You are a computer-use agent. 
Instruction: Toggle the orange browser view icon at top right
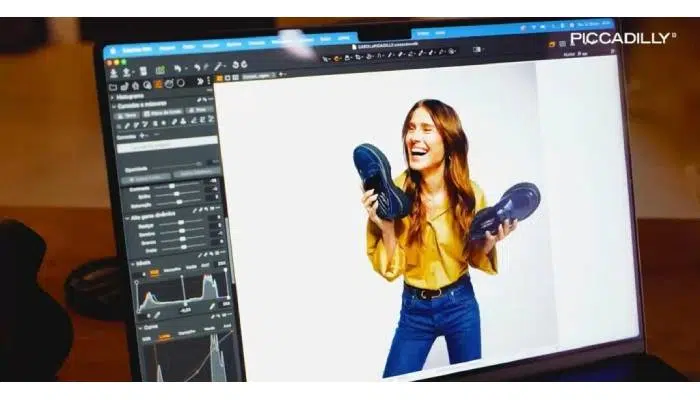pyautogui.click(x=549, y=44)
